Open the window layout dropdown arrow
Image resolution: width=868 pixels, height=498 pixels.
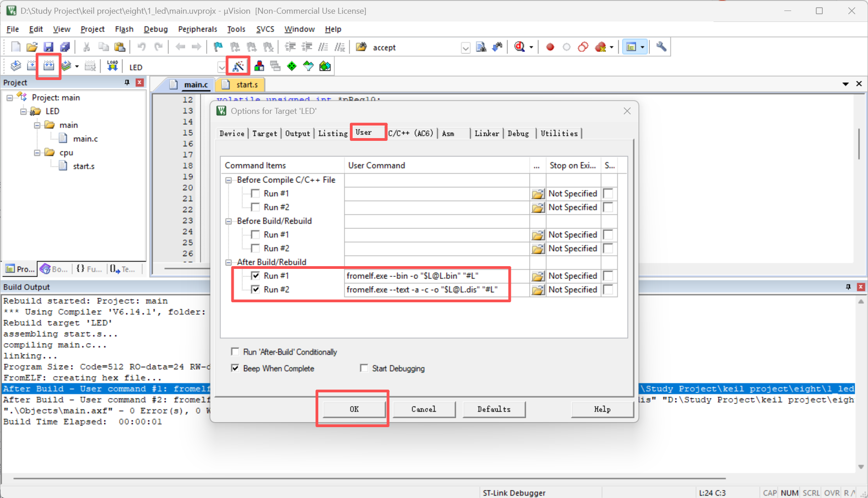pyautogui.click(x=643, y=47)
